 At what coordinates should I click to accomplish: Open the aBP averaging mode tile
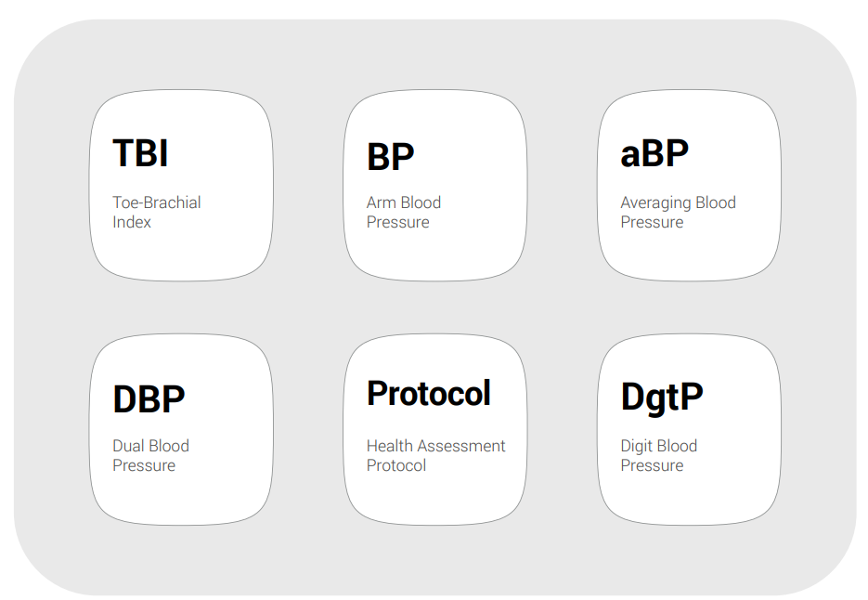coord(689,186)
